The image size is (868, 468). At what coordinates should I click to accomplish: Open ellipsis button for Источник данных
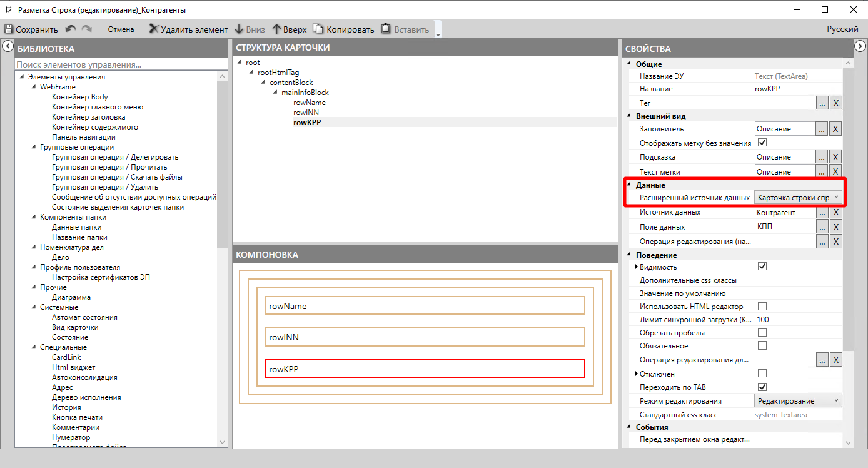[822, 213]
